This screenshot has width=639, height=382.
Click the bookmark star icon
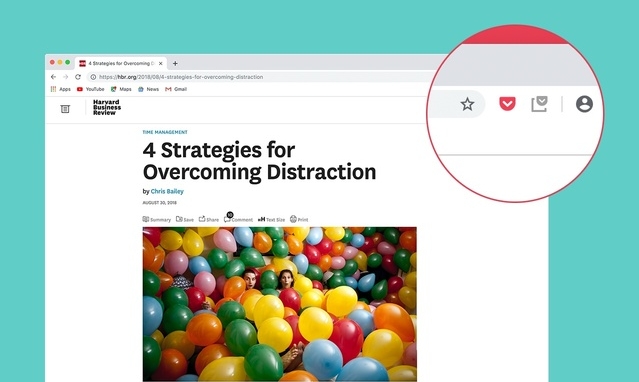(467, 104)
